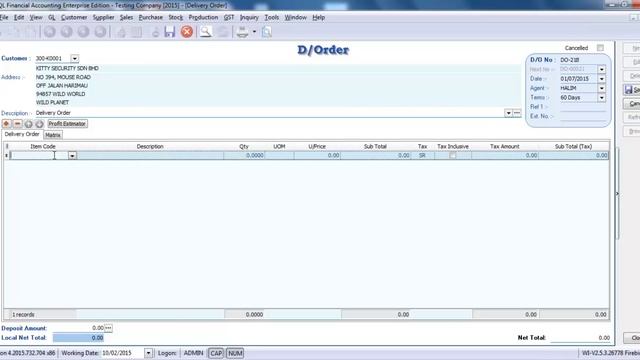Click the ellipsis button beside Description field

(x=517, y=113)
